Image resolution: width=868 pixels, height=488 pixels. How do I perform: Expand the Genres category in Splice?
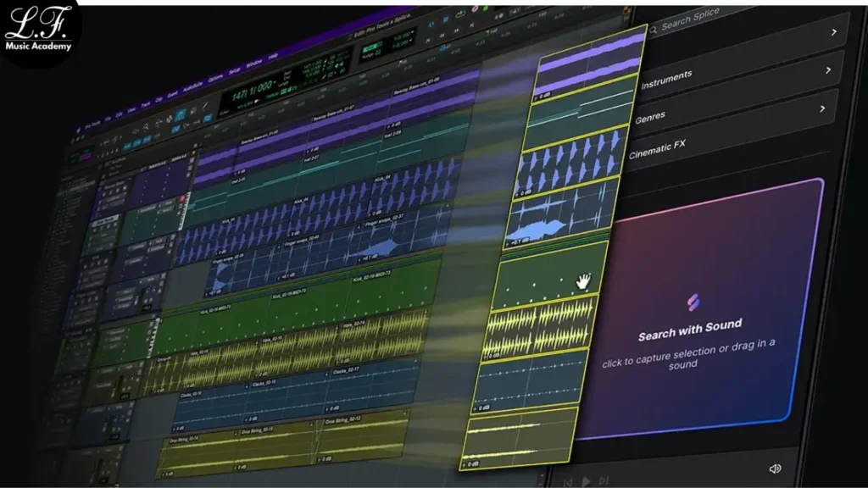pyautogui.click(x=822, y=109)
